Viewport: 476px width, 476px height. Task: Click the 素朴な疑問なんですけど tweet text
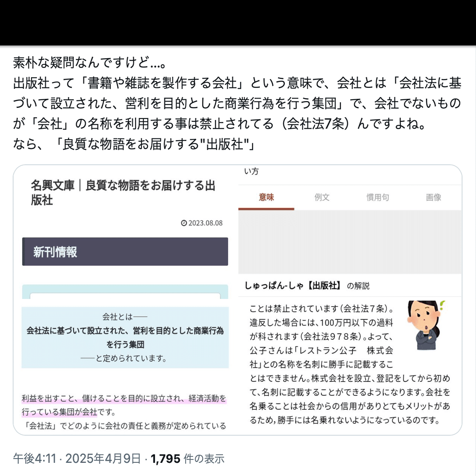90,63
